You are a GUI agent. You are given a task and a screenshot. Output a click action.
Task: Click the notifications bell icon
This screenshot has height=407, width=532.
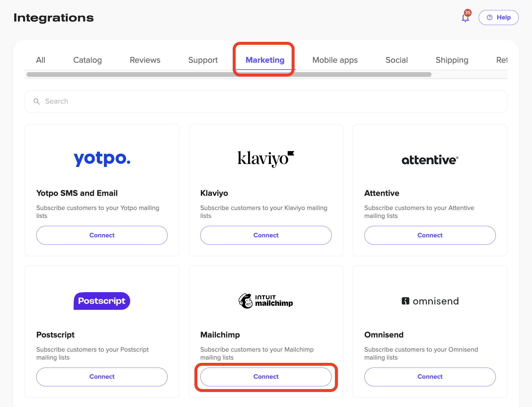(465, 18)
